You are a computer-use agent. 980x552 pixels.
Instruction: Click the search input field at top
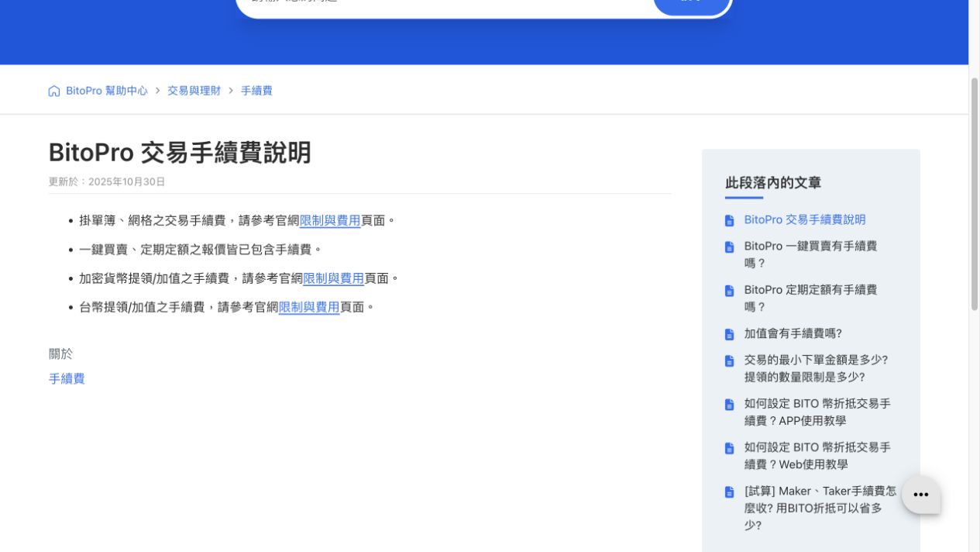point(445,5)
